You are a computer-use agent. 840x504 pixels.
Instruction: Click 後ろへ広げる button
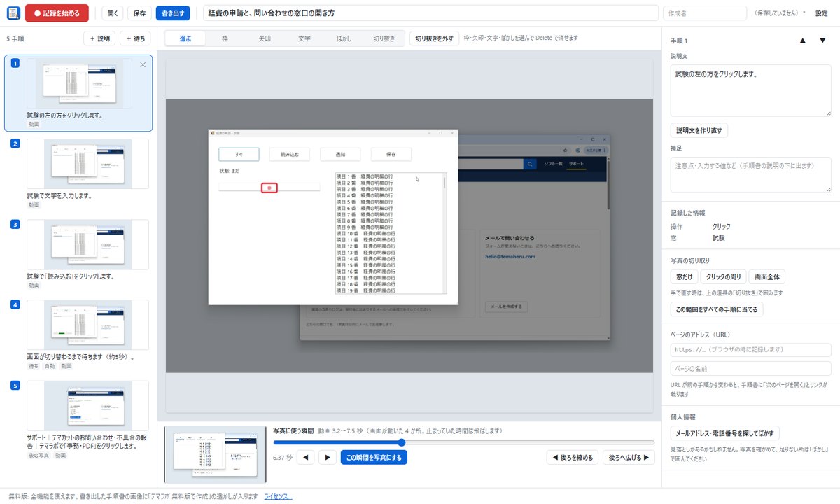point(629,458)
